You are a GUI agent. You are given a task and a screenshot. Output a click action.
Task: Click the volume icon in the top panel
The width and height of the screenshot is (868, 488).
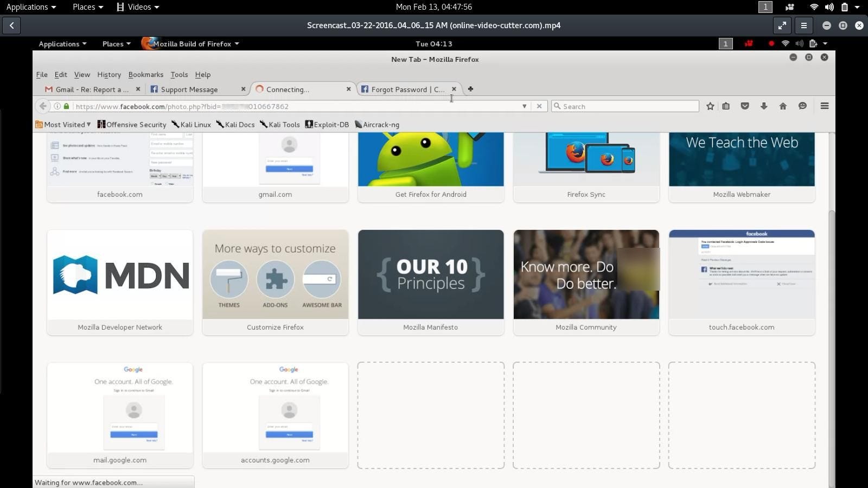point(829,7)
